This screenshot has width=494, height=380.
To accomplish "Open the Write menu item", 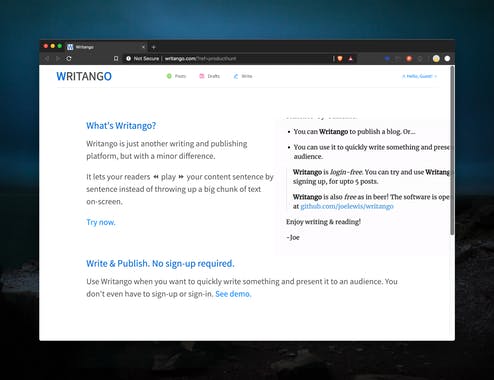I will click(243, 76).
